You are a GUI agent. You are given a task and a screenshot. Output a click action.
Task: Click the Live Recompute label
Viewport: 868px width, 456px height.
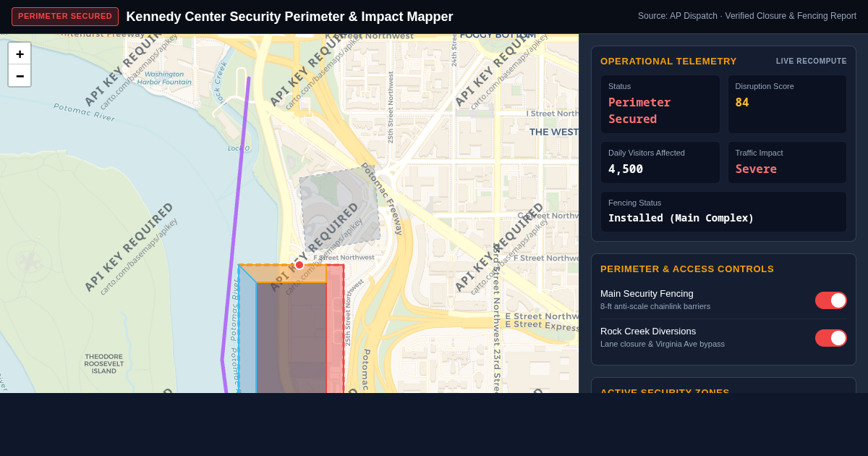click(x=812, y=62)
